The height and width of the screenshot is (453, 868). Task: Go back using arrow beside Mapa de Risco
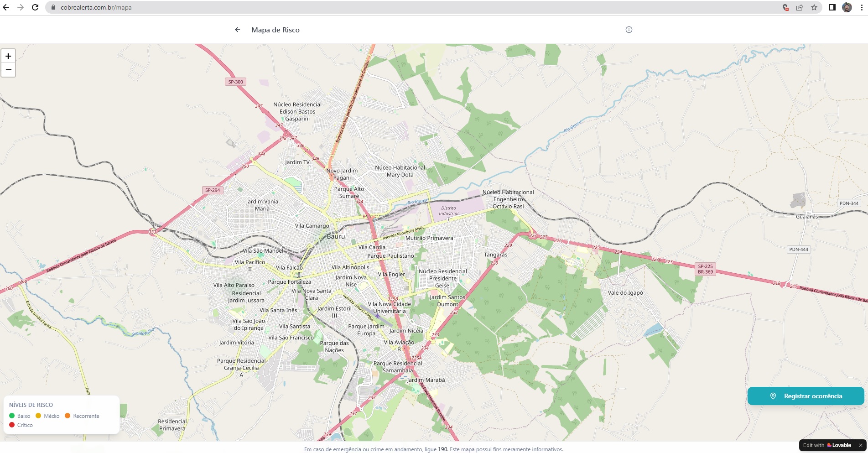pyautogui.click(x=237, y=30)
